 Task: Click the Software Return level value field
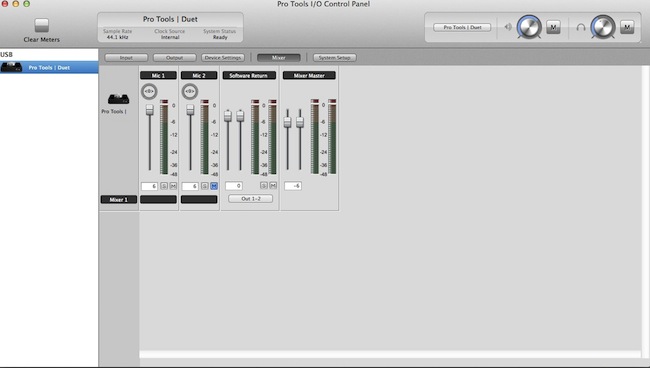[x=234, y=186]
